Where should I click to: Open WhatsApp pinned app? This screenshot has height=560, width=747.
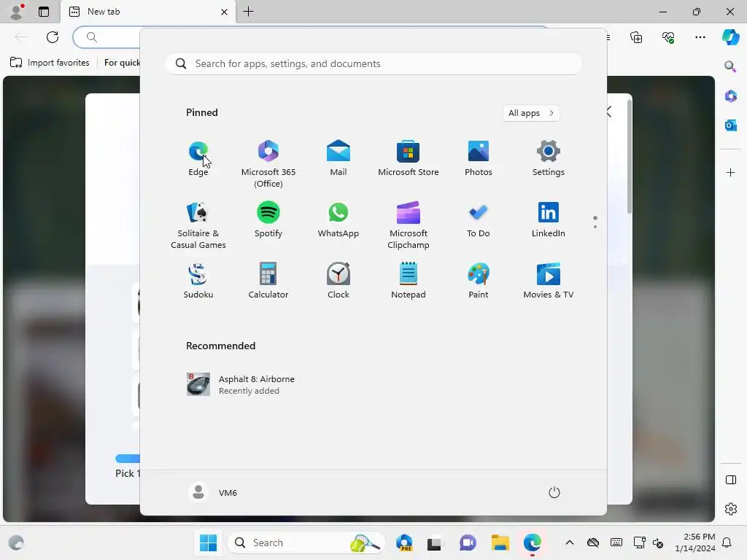click(338, 220)
